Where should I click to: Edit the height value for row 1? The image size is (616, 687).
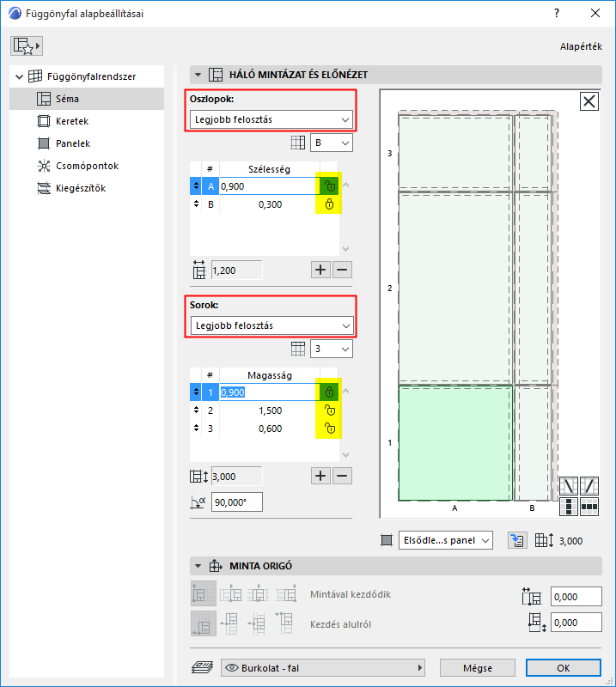(x=270, y=392)
